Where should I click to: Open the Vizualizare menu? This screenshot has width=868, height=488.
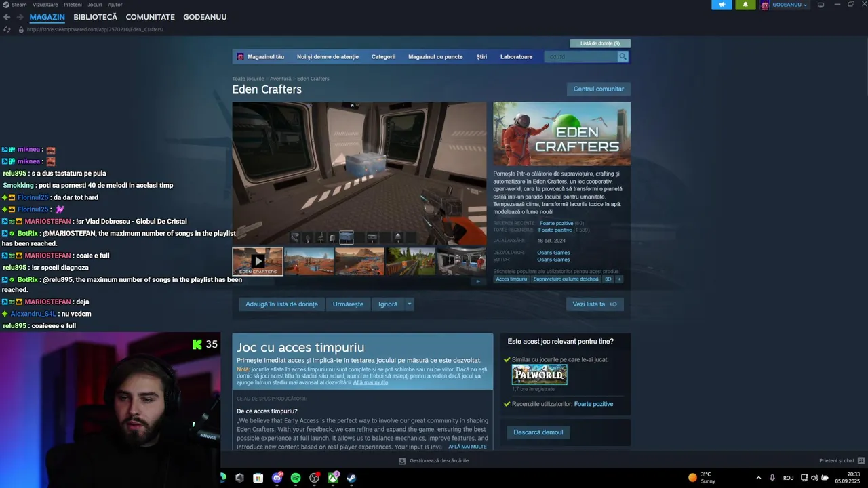point(45,5)
